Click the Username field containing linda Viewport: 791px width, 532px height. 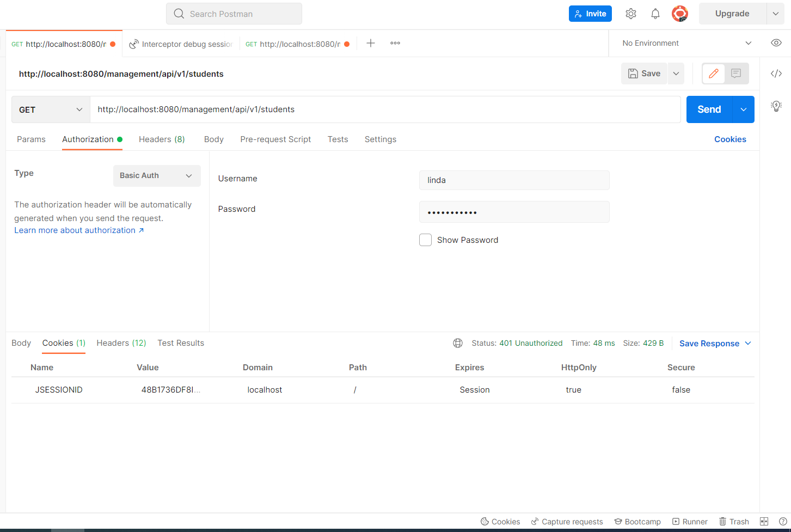point(514,180)
